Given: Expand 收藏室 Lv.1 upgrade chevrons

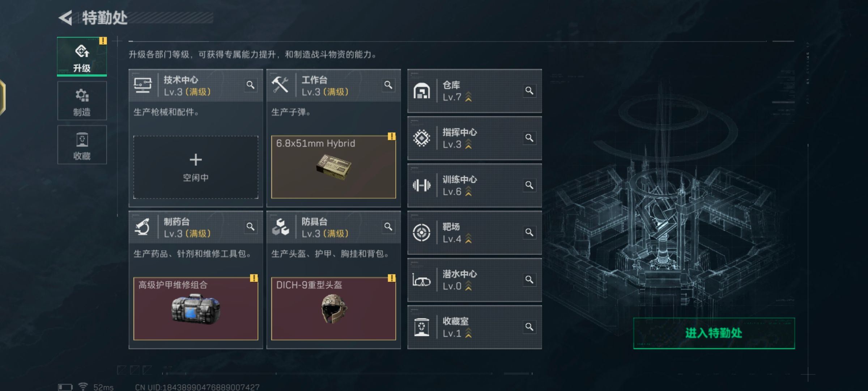Looking at the screenshot, I should (468, 333).
